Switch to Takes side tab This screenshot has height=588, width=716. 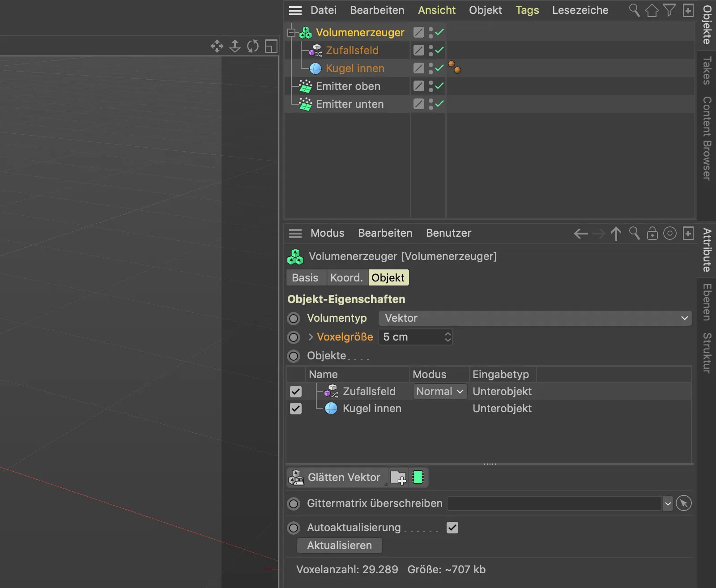707,71
